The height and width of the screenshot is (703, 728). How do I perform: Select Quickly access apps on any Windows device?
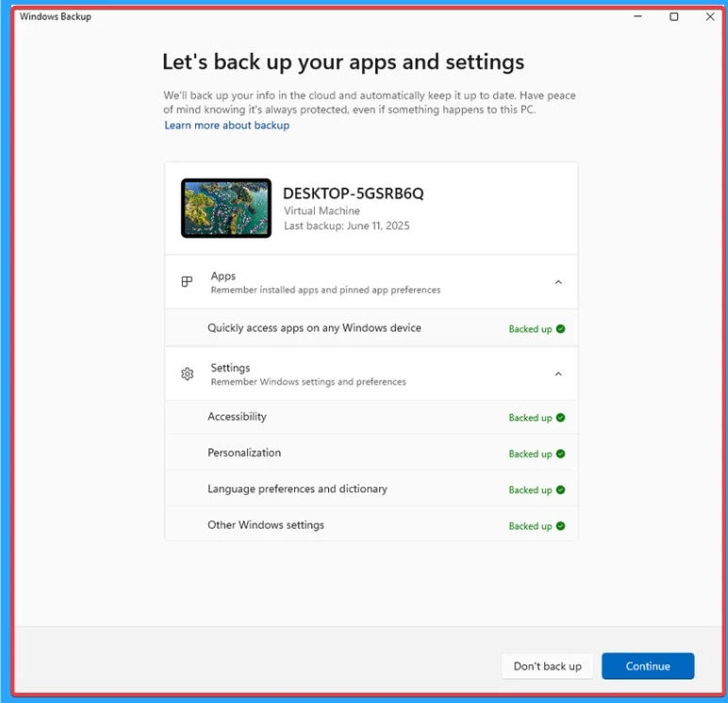(314, 328)
